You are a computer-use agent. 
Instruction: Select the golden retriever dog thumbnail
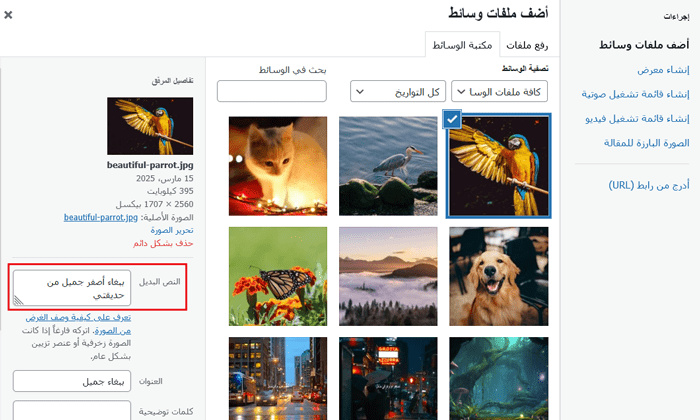tap(499, 276)
